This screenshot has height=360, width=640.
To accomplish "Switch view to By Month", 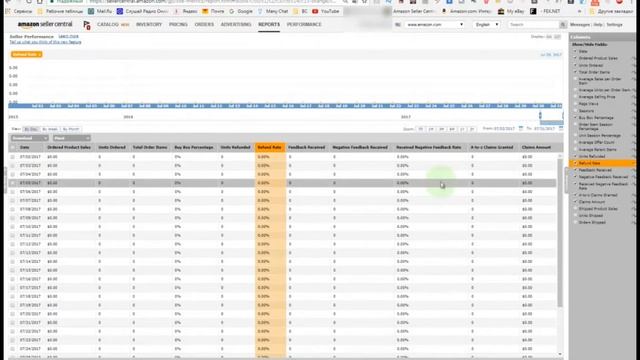I will (71, 129).
